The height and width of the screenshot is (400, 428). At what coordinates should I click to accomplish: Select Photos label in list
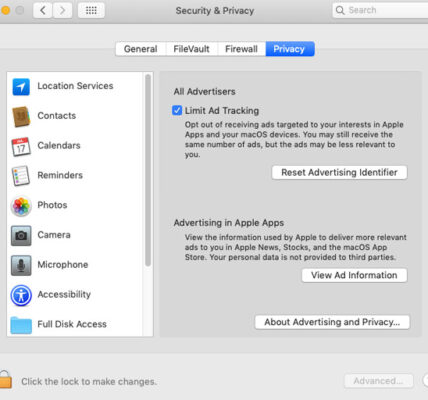(x=52, y=205)
